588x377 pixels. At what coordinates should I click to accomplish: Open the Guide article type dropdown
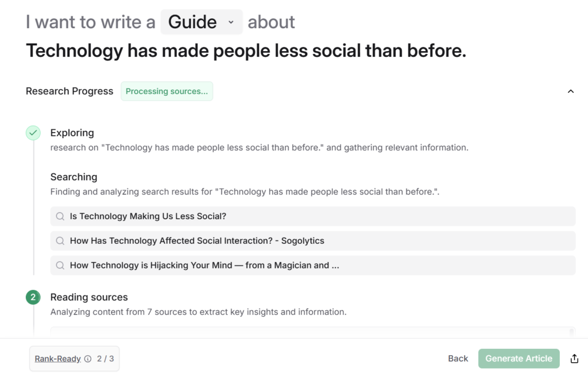point(202,22)
